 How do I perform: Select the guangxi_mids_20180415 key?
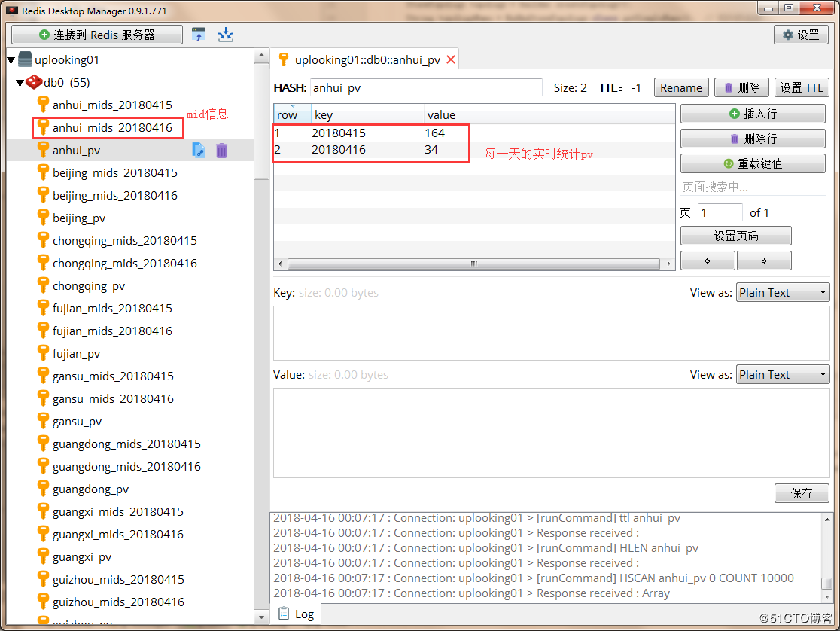(x=118, y=512)
